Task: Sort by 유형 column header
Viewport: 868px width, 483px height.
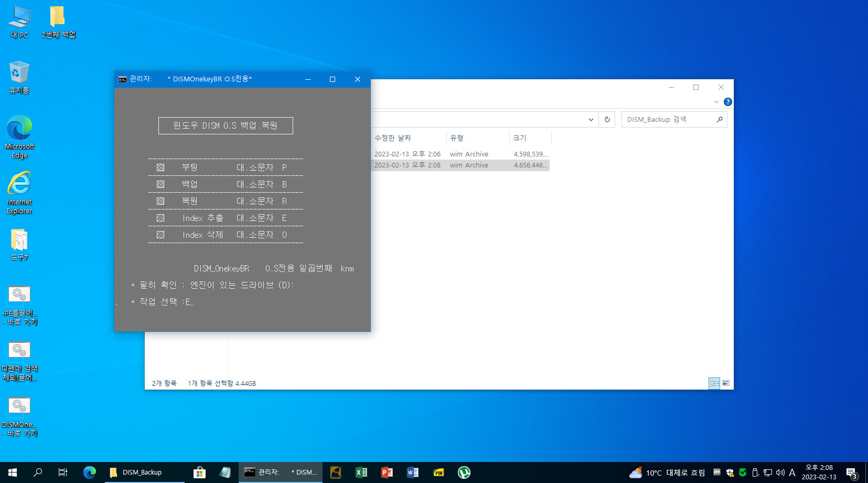Action: click(x=478, y=138)
